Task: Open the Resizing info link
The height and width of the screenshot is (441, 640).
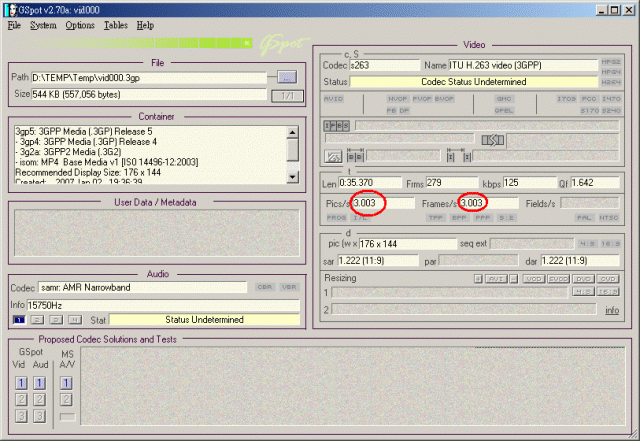Action: (x=612, y=310)
